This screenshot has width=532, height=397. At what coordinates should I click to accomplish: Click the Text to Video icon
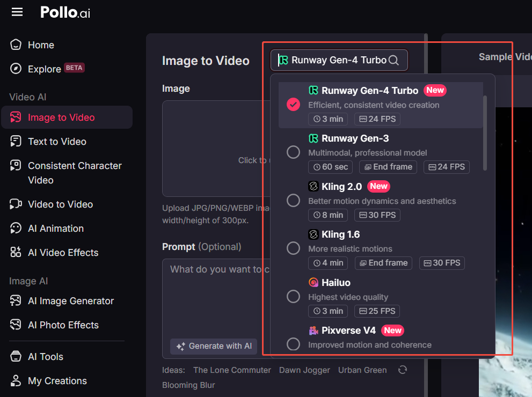(x=16, y=142)
